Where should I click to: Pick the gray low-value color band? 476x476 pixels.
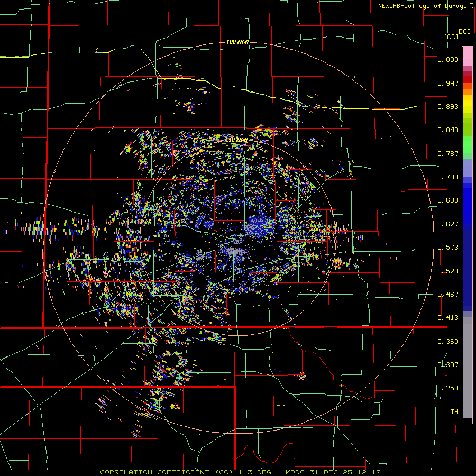(x=467, y=368)
